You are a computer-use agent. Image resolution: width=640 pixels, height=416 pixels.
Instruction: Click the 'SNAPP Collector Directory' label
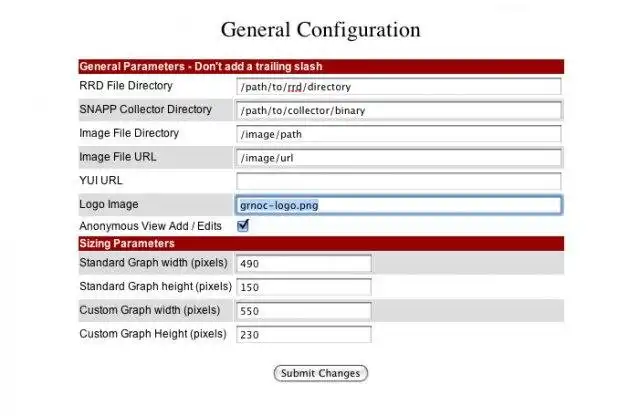point(146,109)
